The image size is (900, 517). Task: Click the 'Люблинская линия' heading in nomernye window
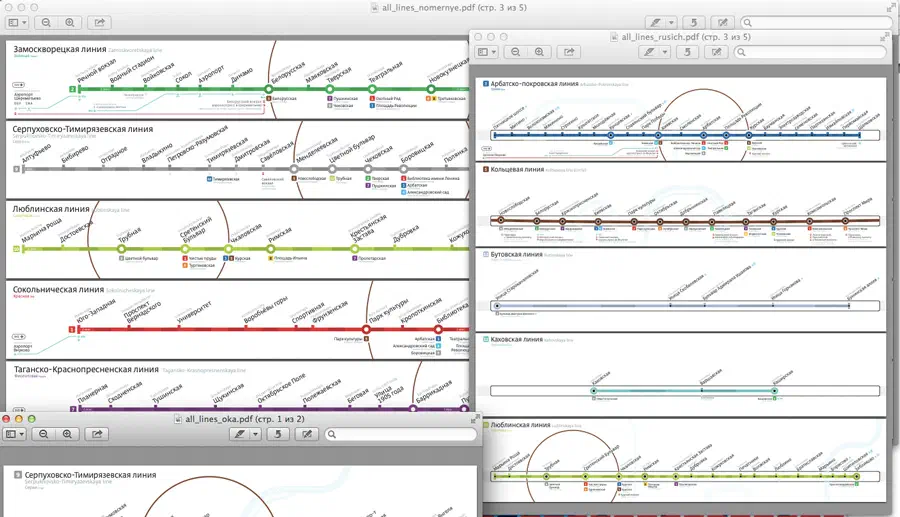tap(51, 209)
